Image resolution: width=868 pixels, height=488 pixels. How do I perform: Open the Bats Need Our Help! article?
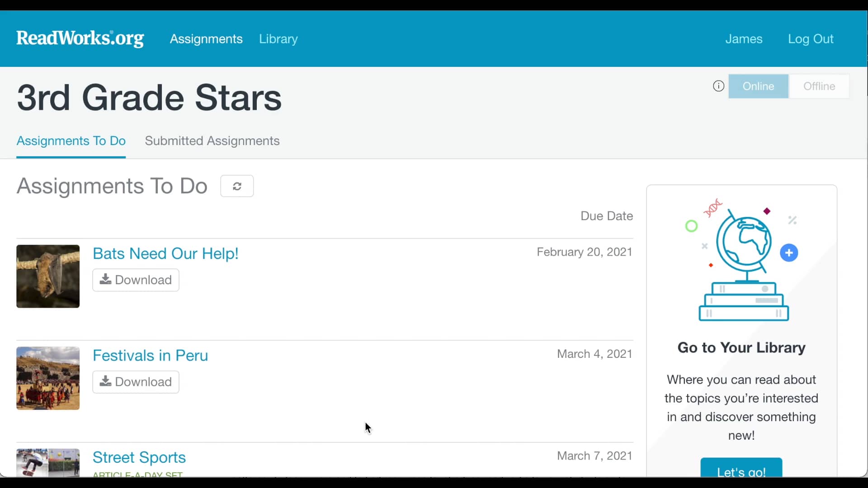(165, 253)
